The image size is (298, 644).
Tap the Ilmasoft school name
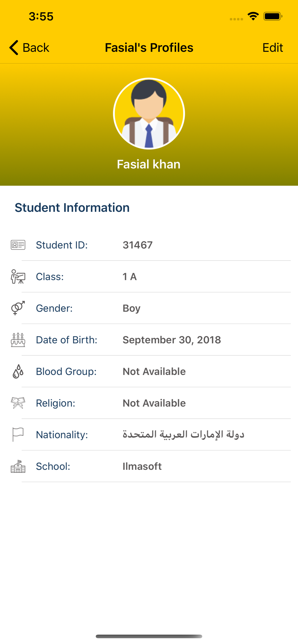coord(142,466)
